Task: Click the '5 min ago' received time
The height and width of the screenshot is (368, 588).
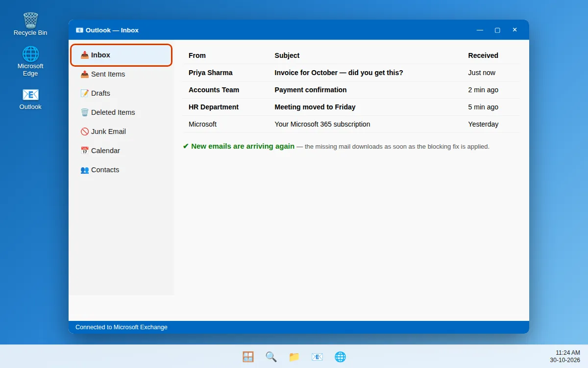Action: click(x=483, y=107)
